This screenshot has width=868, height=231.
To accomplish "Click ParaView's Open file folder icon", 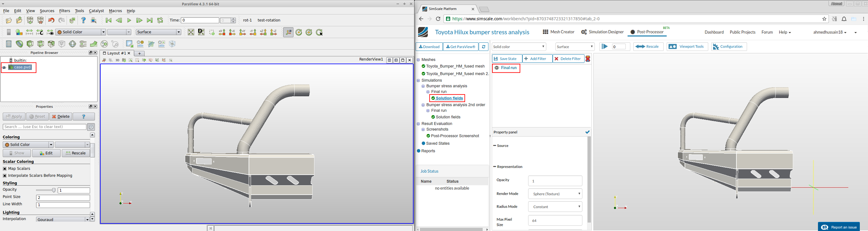I will [x=9, y=21].
